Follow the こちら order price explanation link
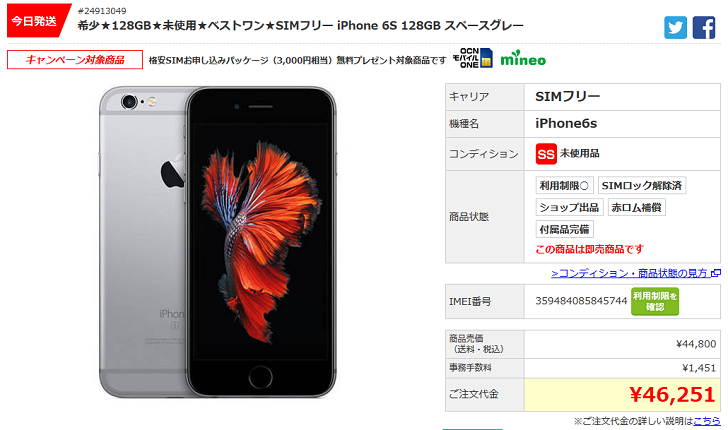The height and width of the screenshot is (430, 728). (x=707, y=421)
